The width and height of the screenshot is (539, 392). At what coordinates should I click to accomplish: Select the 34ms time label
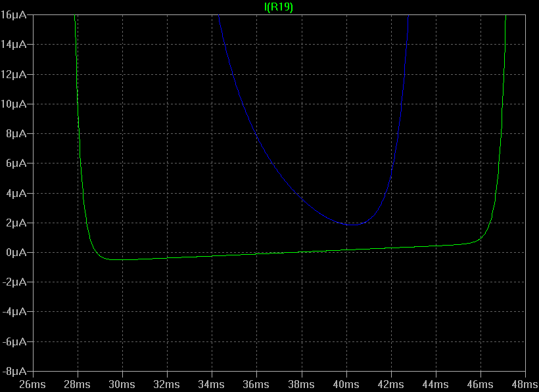[212, 384]
